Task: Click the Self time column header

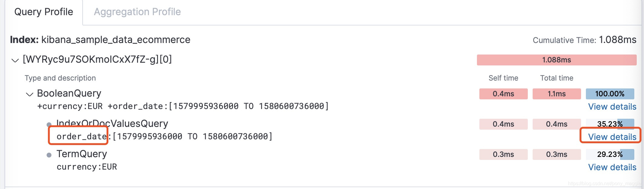Action: click(503, 78)
